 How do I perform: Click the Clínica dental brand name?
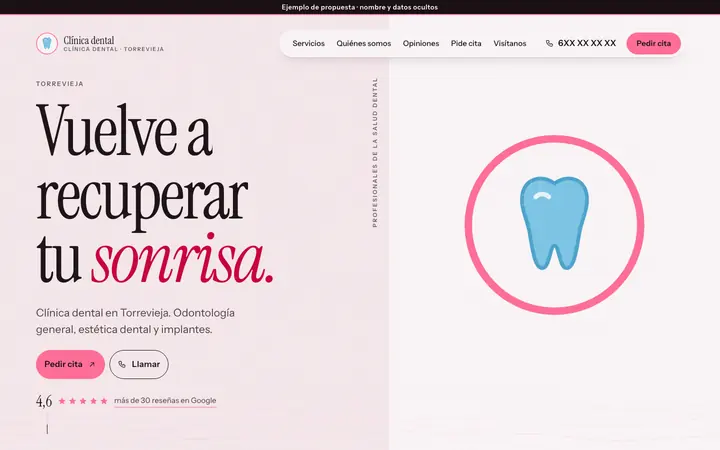pyautogui.click(x=89, y=40)
